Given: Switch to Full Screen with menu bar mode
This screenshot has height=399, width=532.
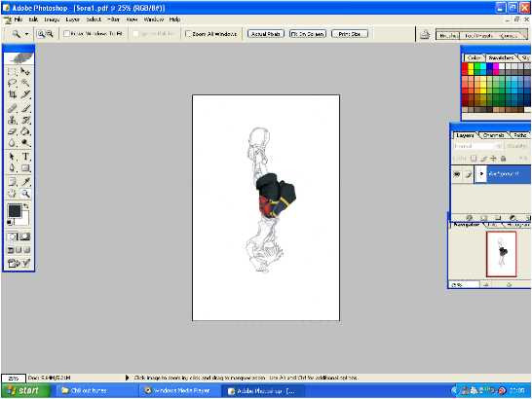Looking at the screenshot, I should pos(19,250).
